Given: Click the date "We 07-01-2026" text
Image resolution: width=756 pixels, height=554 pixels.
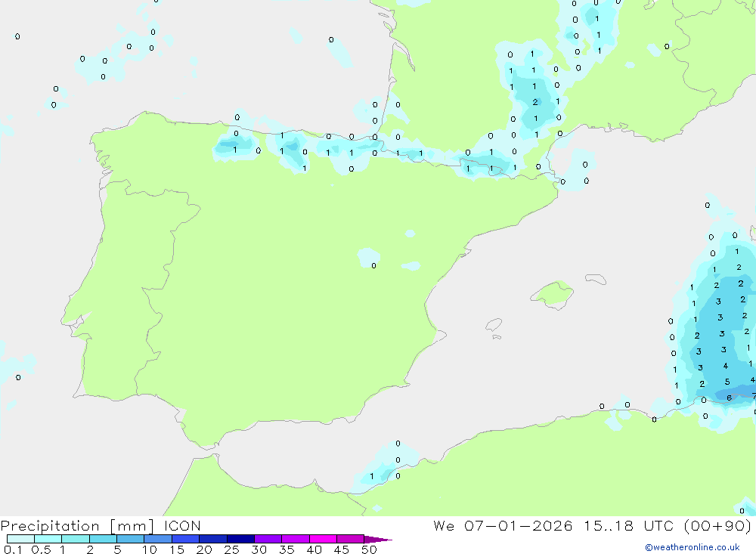Looking at the screenshot, I should (x=503, y=525).
